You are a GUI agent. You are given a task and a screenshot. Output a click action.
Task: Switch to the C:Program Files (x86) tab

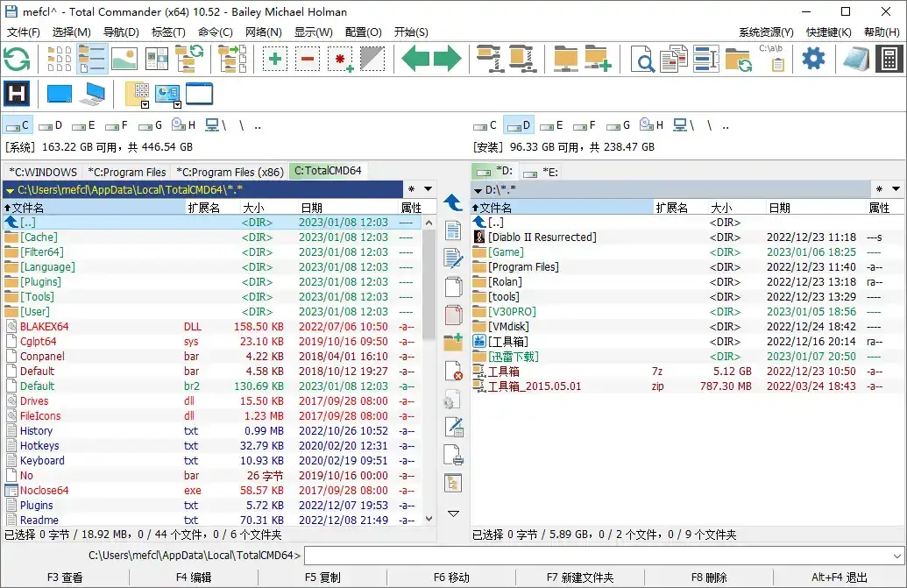pyautogui.click(x=230, y=172)
